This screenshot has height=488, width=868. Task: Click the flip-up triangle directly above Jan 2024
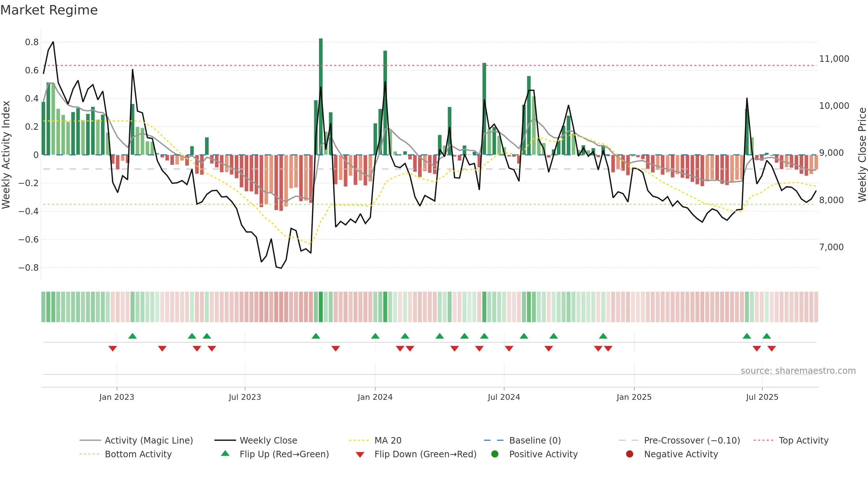tap(375, 336)
